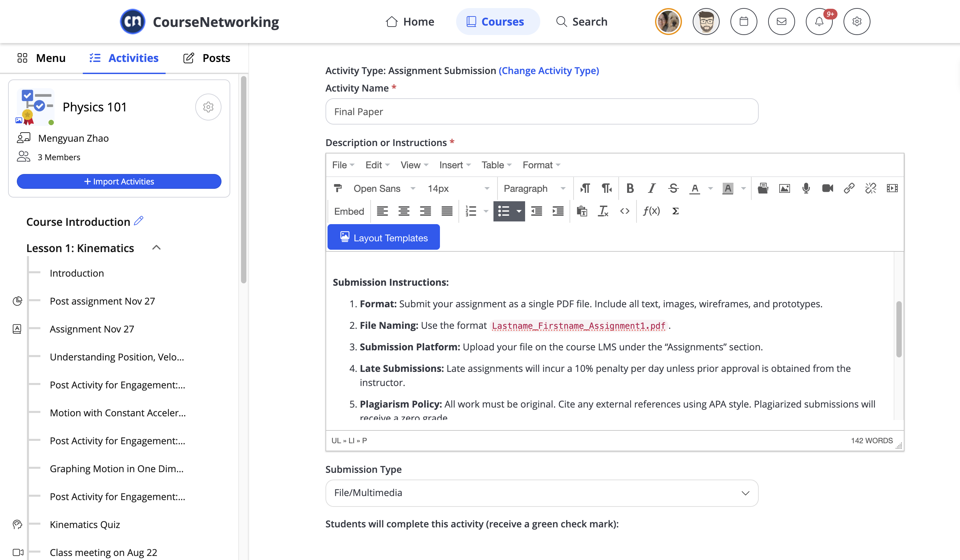Open notifications bell with 9+ badge
Screen dimensions: 960x560
[819, 22]
